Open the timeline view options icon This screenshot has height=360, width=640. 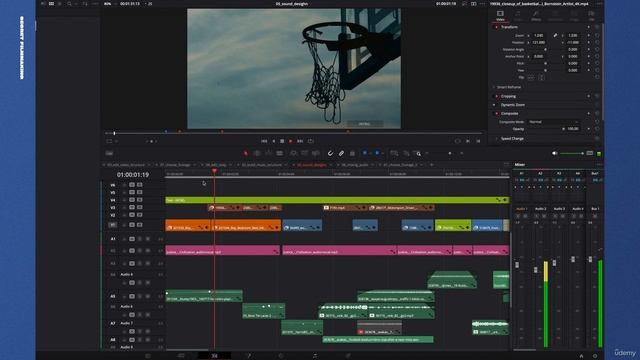(109, 153)
